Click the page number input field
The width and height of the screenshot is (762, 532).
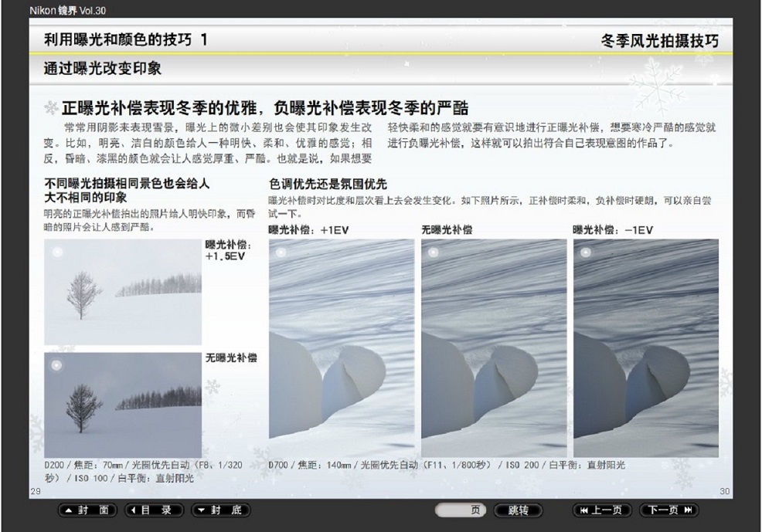click(x=461, y=510)
